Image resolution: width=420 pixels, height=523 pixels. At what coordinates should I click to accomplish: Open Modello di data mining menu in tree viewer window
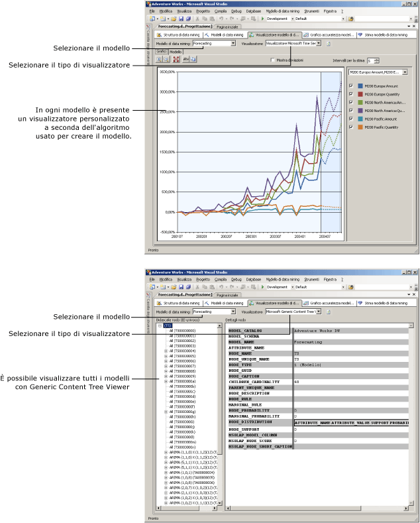pos(282,279)
